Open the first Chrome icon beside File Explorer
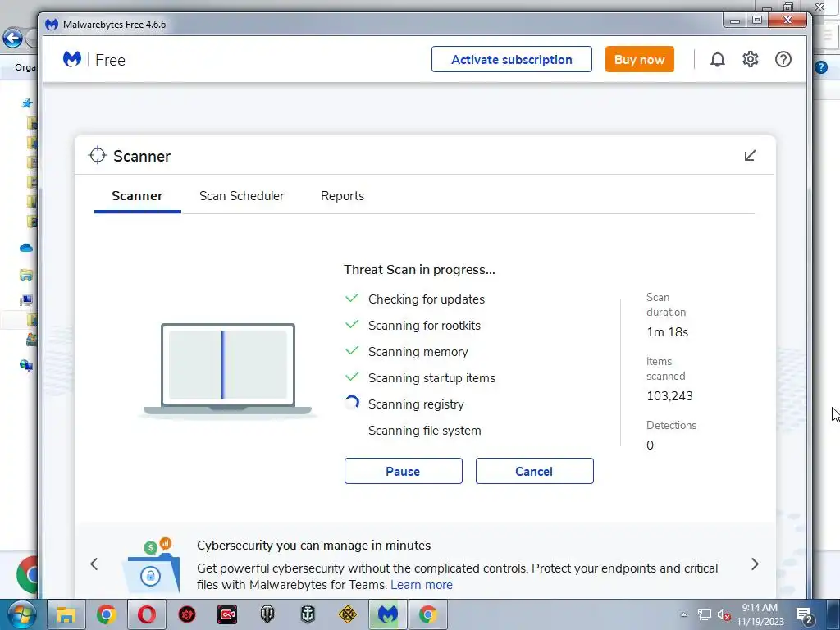Screen dimensions: 840x630 coord(107,614)
